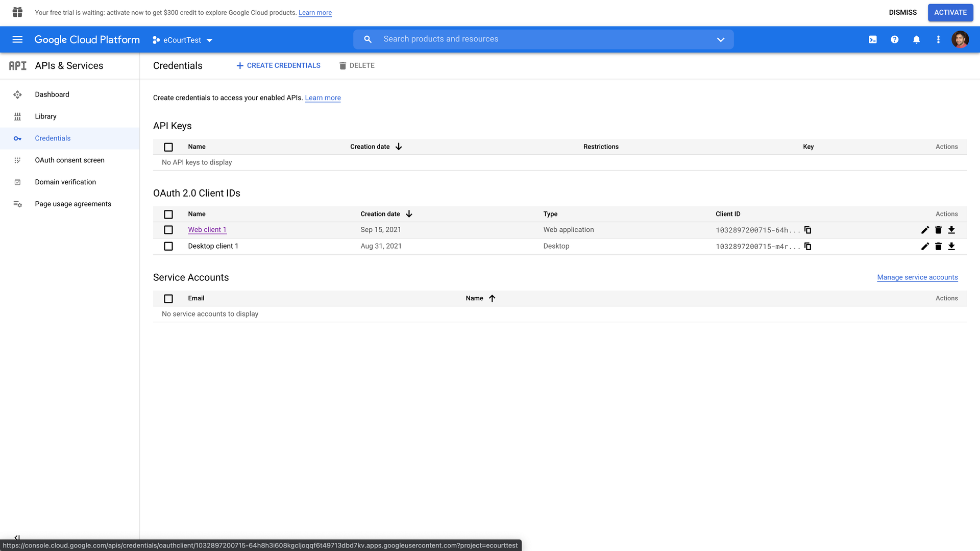Open the notifications bell
The width and height of the screenshot is (980, 551).
[x=917, y=39]
